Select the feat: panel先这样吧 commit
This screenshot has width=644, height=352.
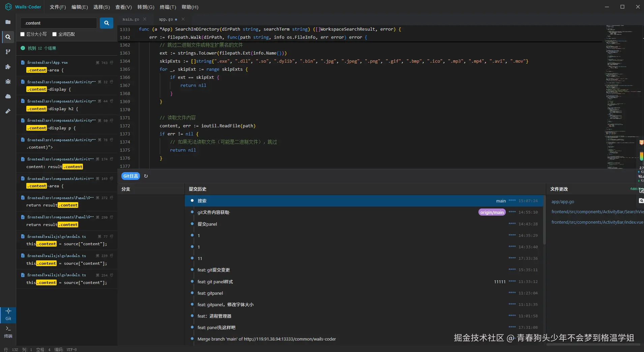[363, 327]
